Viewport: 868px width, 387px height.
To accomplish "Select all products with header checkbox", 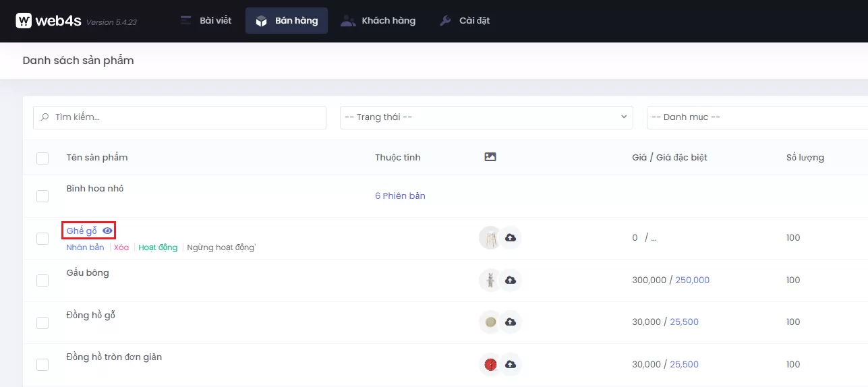I will pyautogui.click(x=42, y=158).
